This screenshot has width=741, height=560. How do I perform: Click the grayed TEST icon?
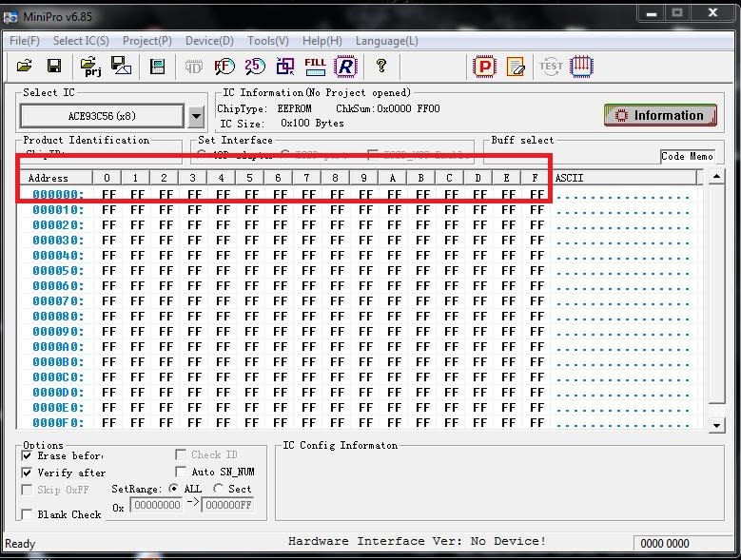pyautogui.click(x=551, y=67)
